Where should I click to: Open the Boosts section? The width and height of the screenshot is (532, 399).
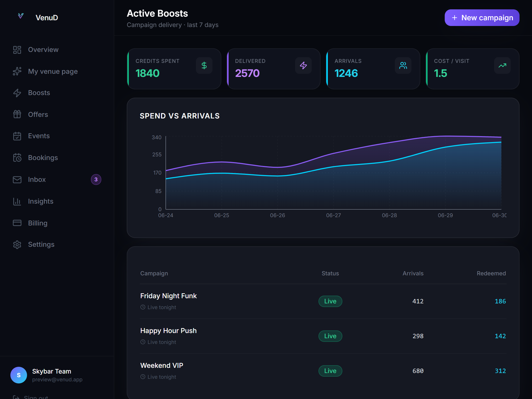point(57,93)
